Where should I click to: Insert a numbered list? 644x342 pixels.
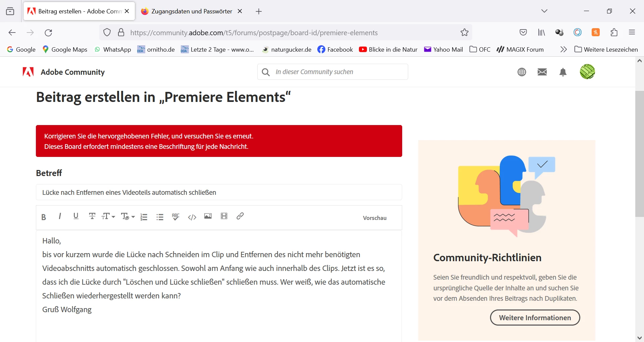pyautogui.click(x=144, y=217)
